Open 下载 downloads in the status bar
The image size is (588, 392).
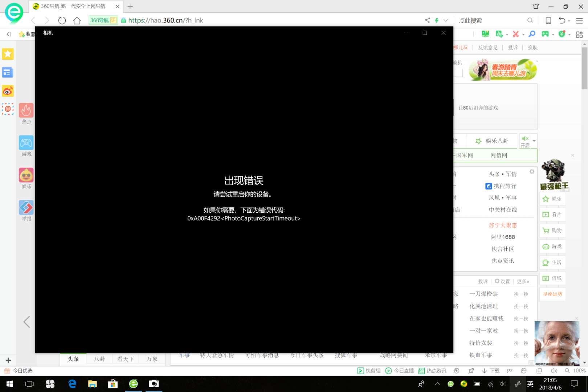click(491, 371)
